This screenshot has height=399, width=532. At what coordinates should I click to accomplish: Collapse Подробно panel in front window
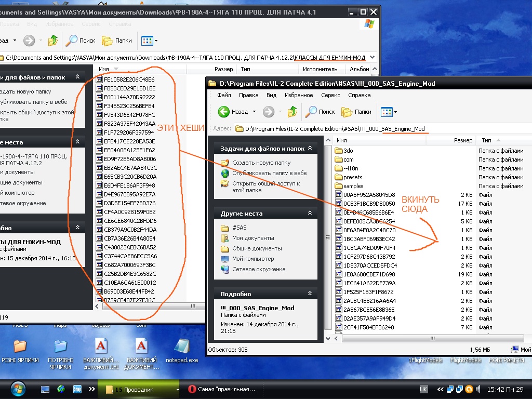click(x=310, y=294)
